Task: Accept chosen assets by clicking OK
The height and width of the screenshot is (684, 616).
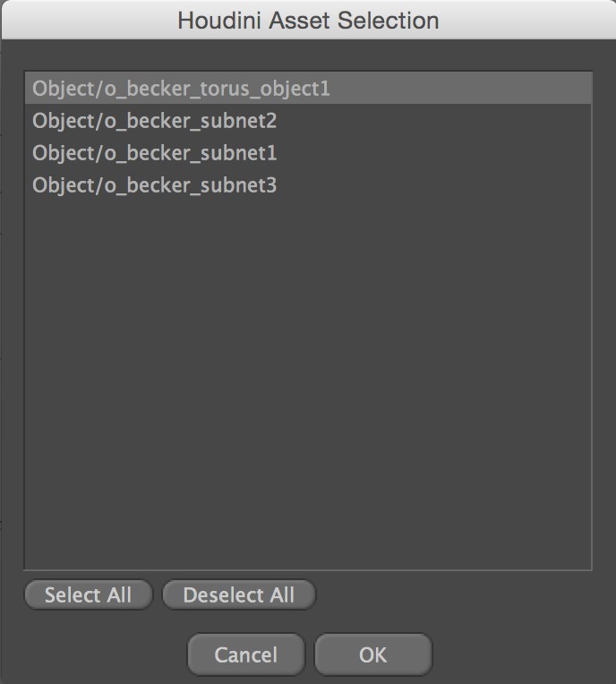Action: pos(373,654)
